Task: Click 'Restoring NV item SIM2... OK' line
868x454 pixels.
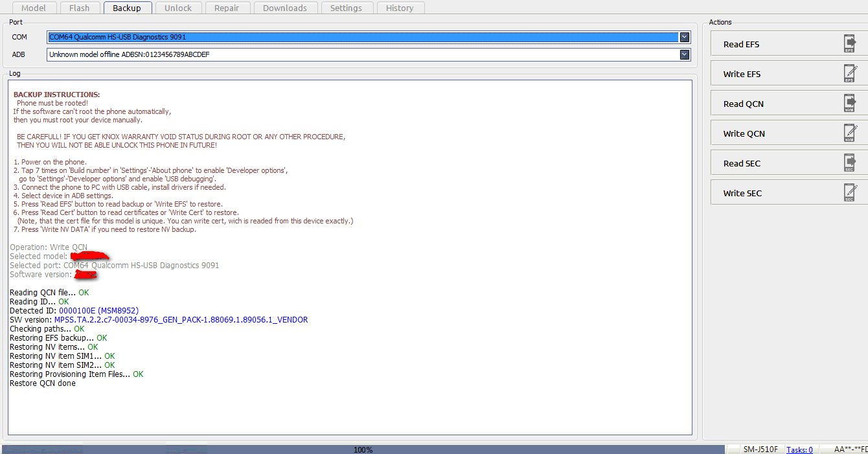Action: click(62, 365)
